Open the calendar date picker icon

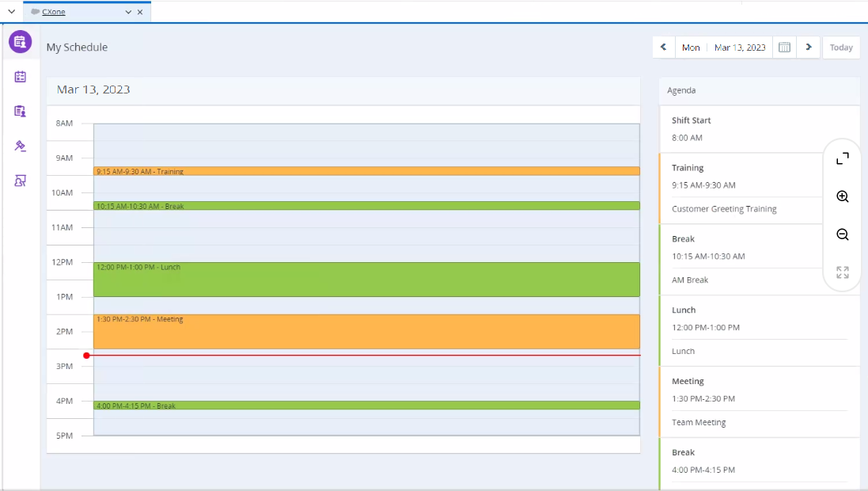pyautogui.click(x=784, y=47)
